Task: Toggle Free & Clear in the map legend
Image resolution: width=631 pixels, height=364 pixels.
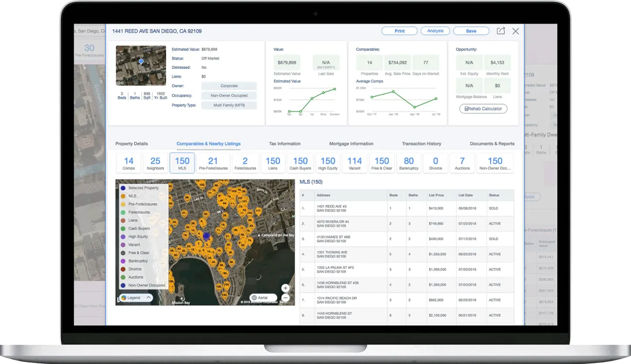Action: tap(135, 253)
